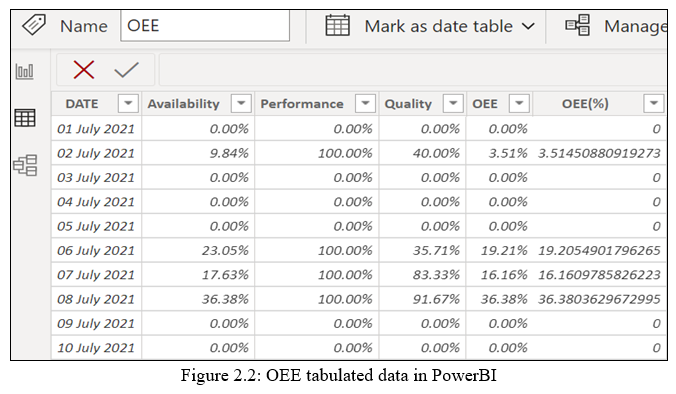Click the calendar icon beside Mark as date table
This screenshot has width=676, height=394.
point(338,25)
